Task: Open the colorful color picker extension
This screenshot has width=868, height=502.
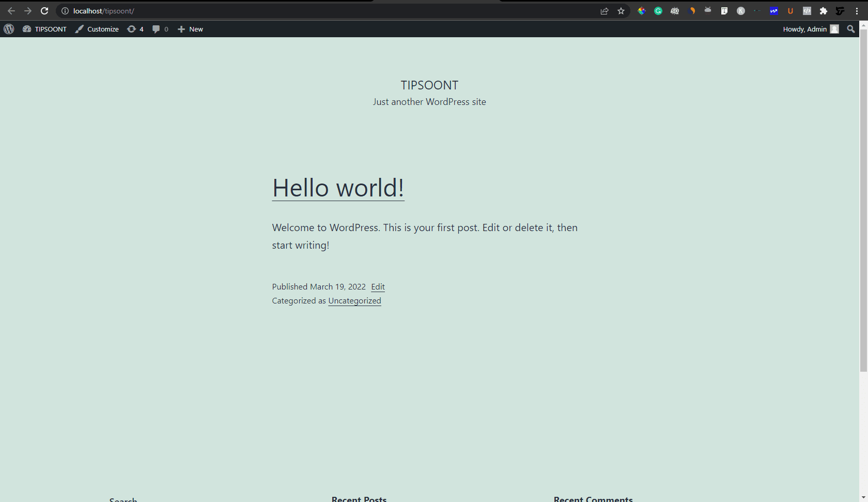Action: tap(642, 11)
